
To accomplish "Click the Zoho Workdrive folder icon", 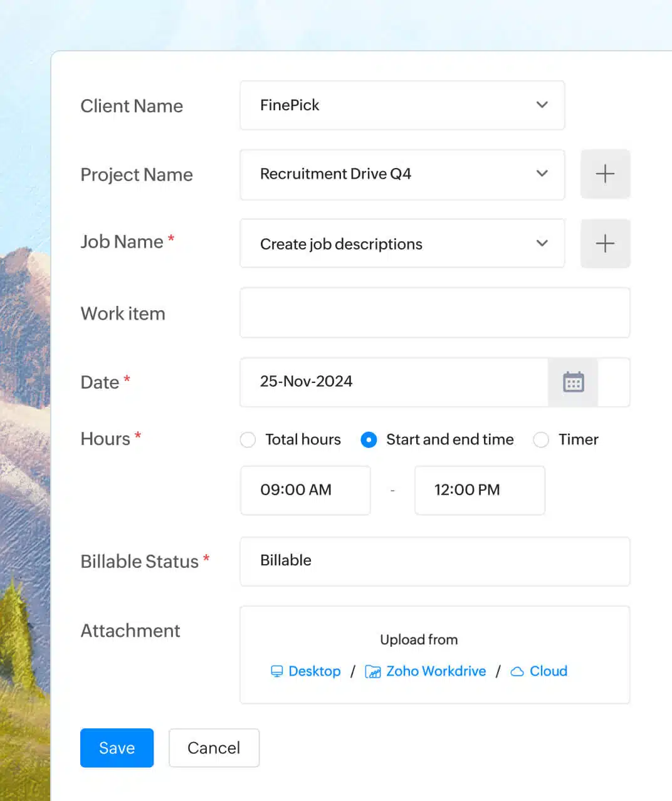I will (373, 672).
